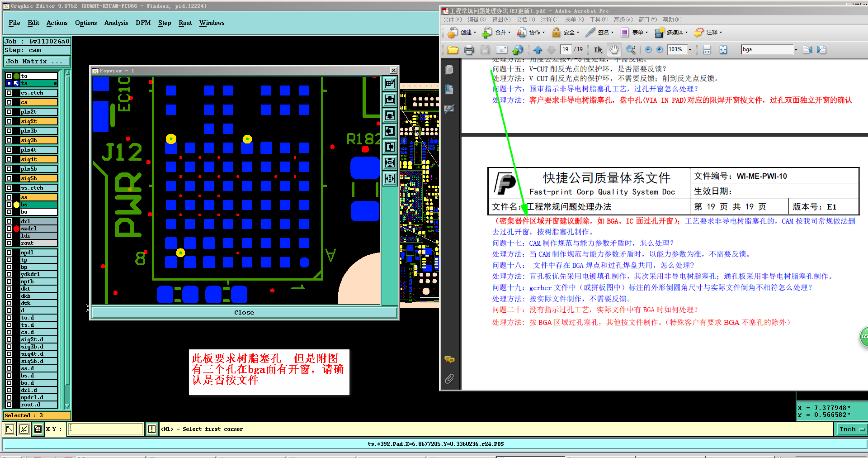Toggle the checkbox for layer ss.etch
868x458 pixels.
point(9,188)
